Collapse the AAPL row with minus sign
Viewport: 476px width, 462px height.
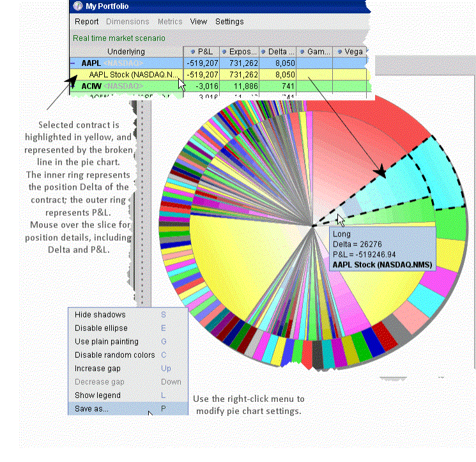[x=73, y=63]
